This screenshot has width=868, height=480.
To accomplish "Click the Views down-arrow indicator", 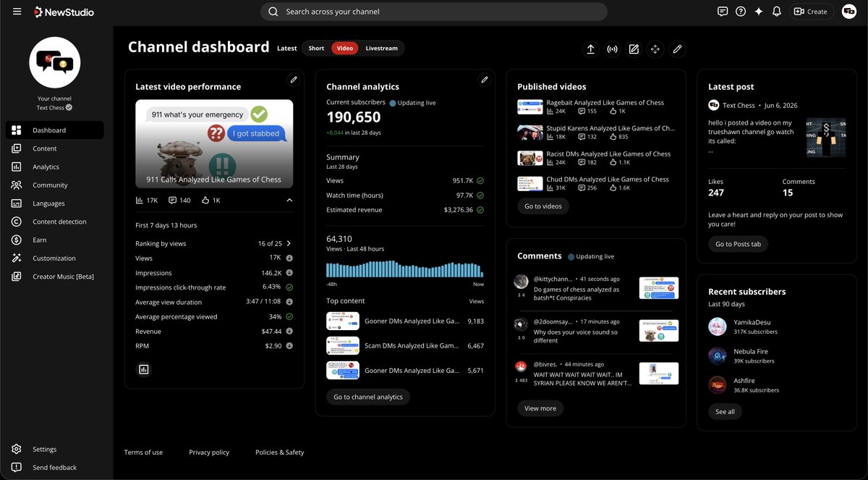I will click(289, 258).
